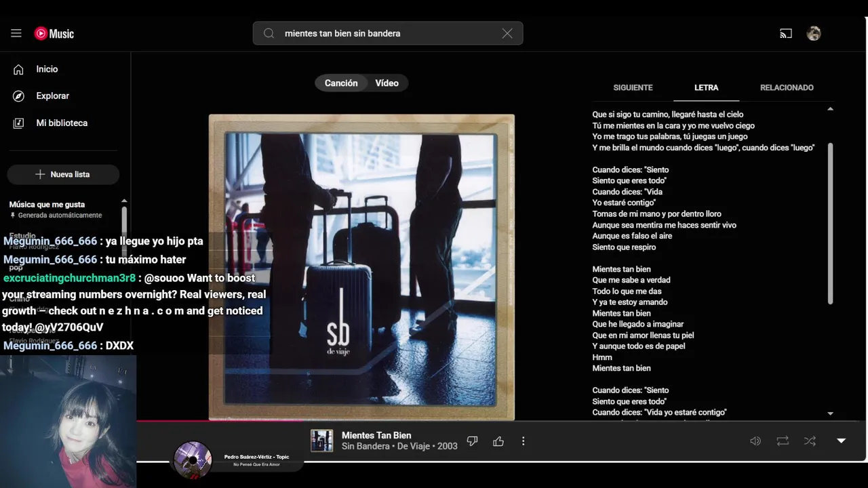Screen dimensions: 868x488
Task: Click the Mi biblioteca library icon
Action: click(18, 123)
